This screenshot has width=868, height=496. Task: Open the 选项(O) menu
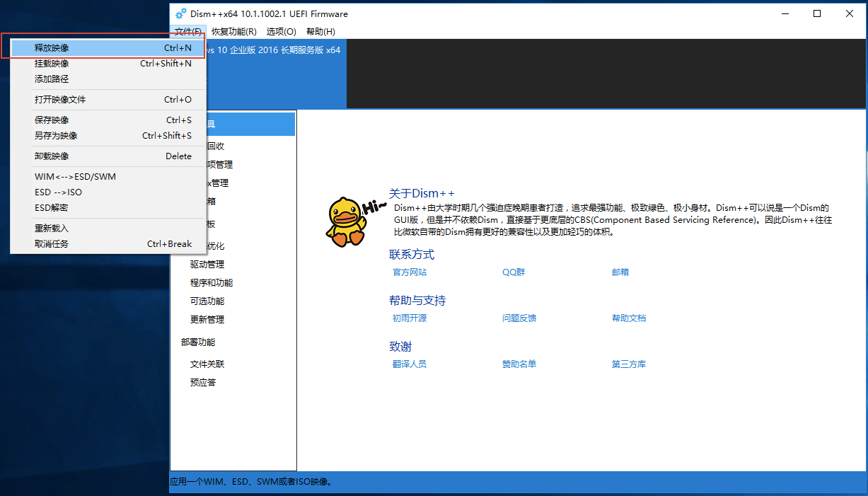(281, 31)
